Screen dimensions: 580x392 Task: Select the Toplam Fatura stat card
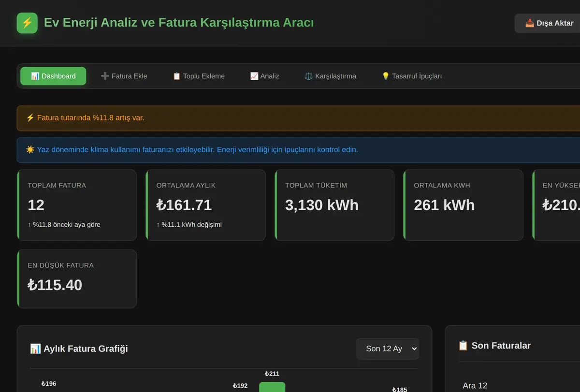(77, 205)
